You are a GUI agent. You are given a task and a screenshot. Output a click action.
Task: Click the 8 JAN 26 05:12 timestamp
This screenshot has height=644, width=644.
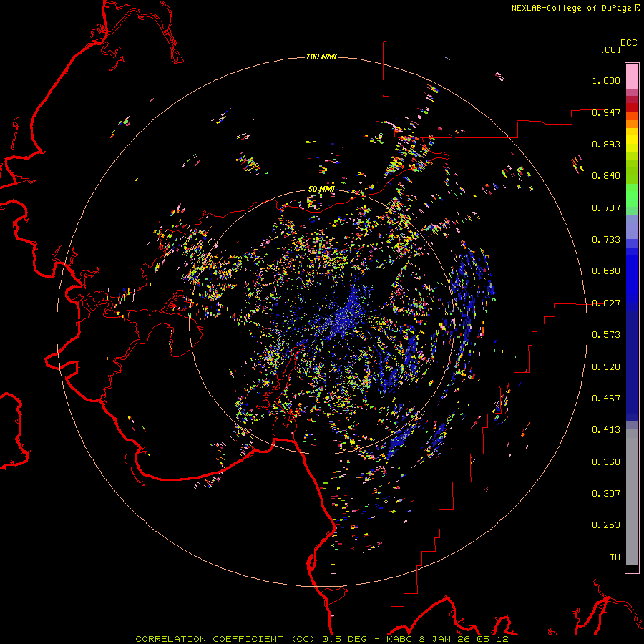464,639
